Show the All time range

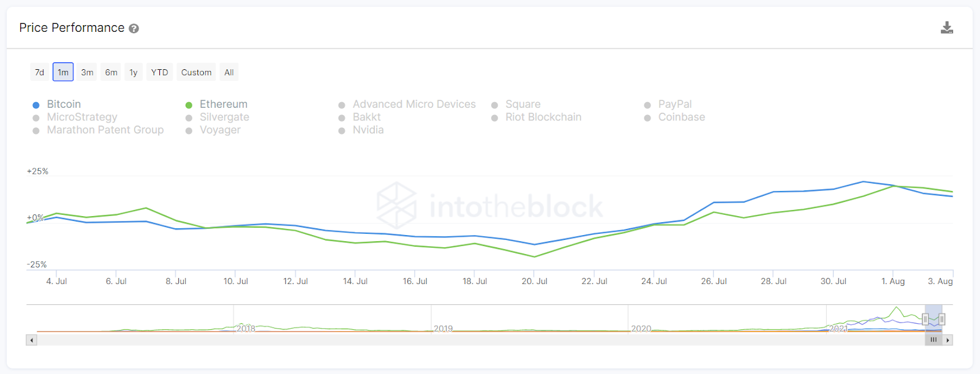point(229,72)
